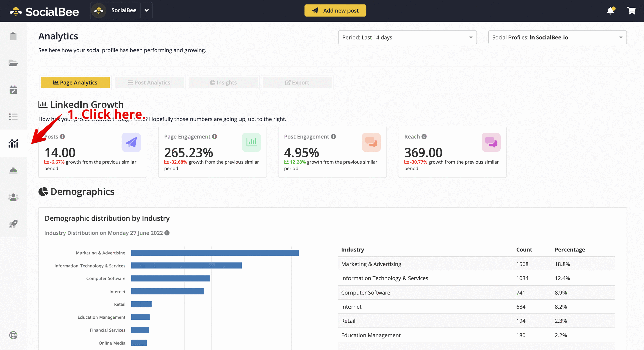
Task: Click the SocialBee workspace avatar
Action: [x=99, y=11]
